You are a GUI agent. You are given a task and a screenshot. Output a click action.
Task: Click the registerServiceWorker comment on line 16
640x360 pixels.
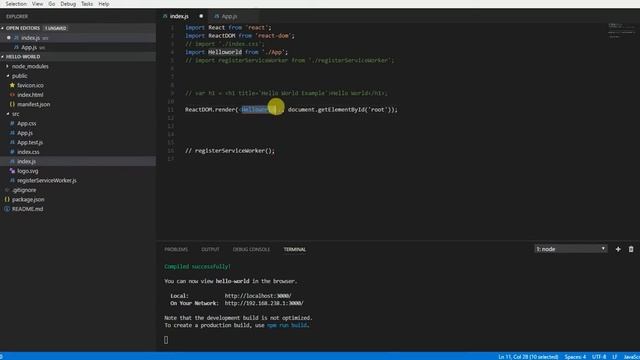point(230,151)
